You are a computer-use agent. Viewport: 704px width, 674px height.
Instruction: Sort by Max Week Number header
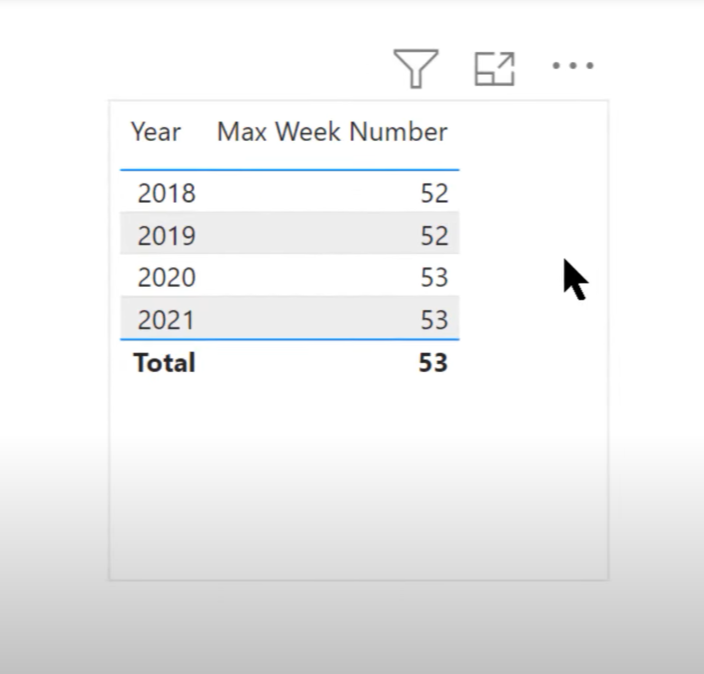click(332, 132)
